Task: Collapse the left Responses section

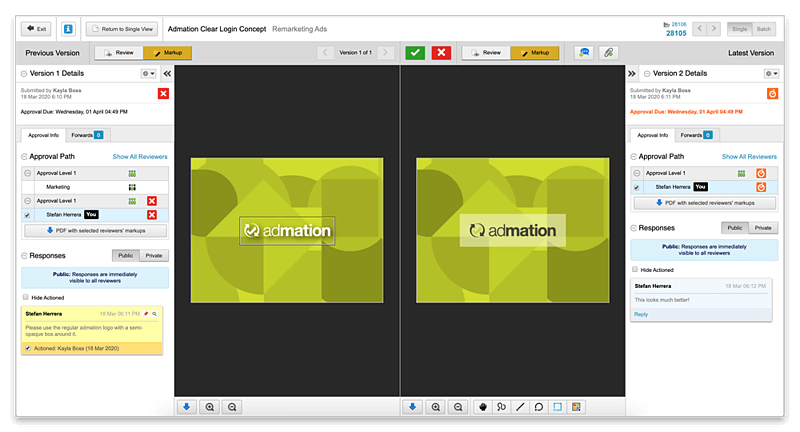Action: click(24, 256)
